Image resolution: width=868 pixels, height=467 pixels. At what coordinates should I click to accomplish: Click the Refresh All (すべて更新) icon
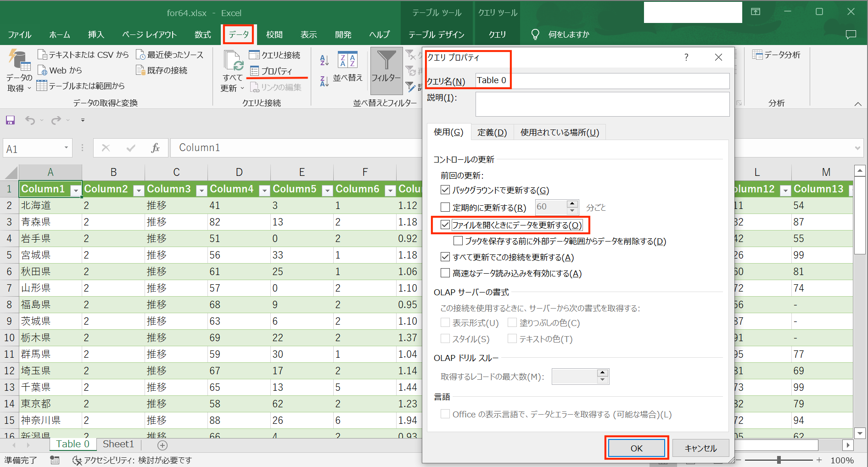(234, 61)
